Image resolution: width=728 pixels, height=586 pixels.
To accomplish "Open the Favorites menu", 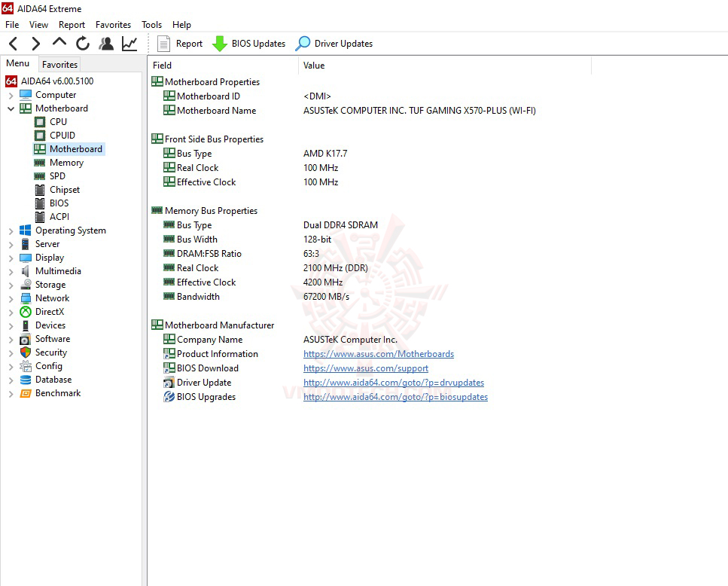I will [113, 25].
